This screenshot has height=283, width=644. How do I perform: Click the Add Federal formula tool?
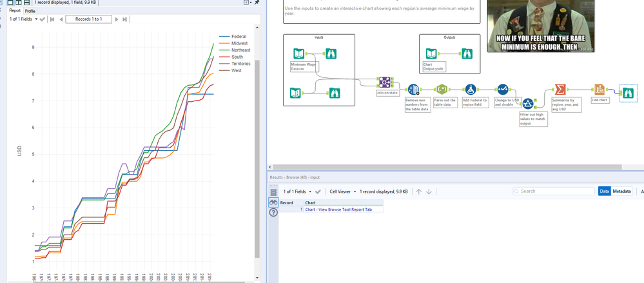click(x=471, y=90)
